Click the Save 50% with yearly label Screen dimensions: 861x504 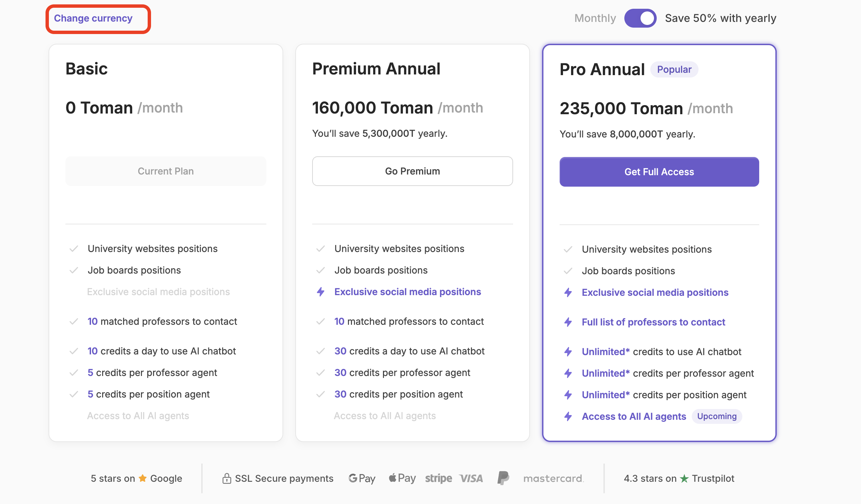pos(720,18)
